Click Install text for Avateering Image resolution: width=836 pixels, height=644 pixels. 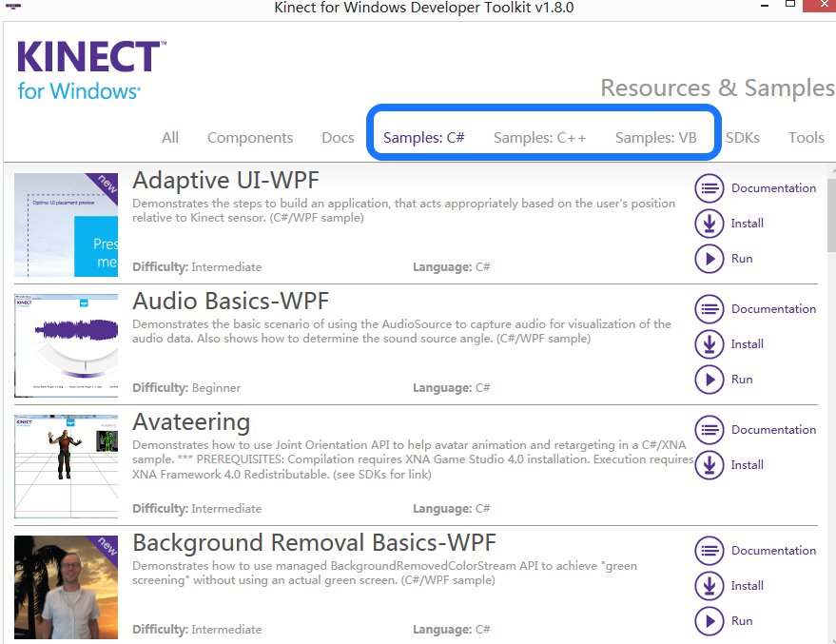pyautogui.click(x=747, y=465)
